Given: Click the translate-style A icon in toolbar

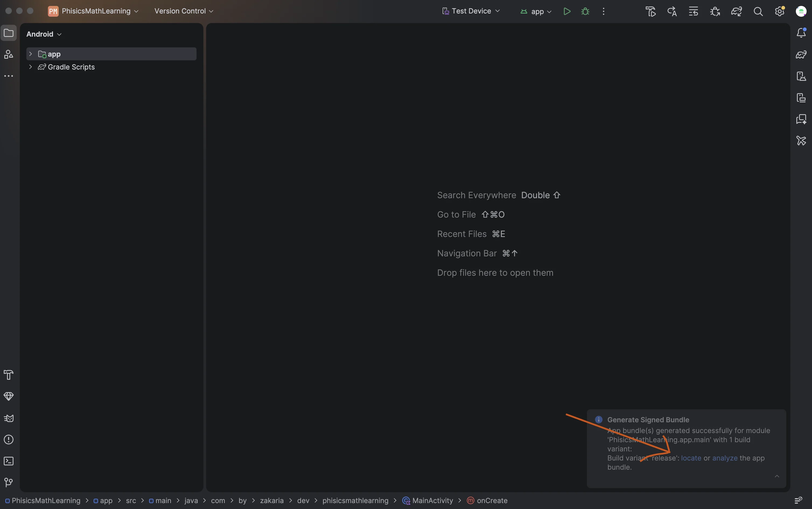Looking at the screenshot, I should click(672, 11).
